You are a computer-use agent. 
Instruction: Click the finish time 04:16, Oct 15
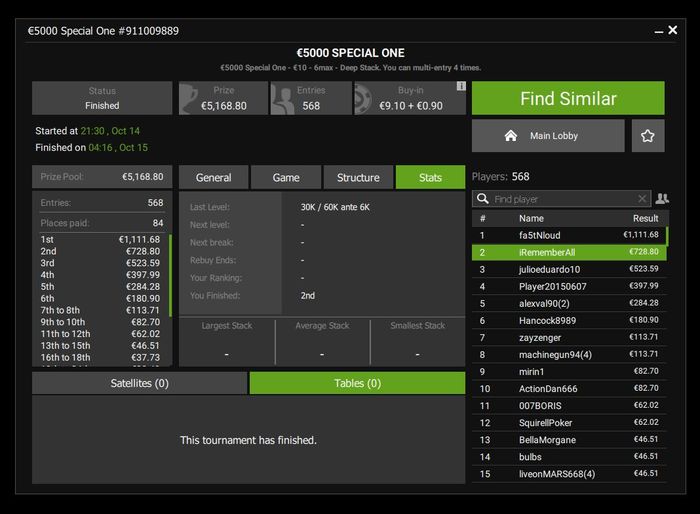click(118, 147)
